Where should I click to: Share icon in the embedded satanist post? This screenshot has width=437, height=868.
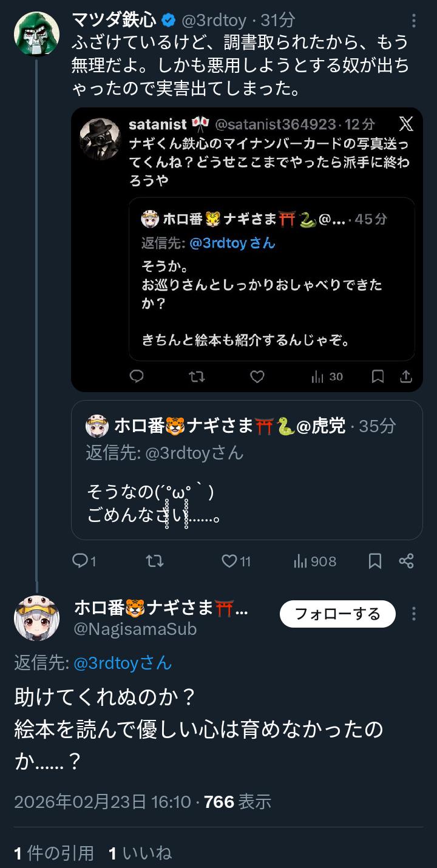406,377
